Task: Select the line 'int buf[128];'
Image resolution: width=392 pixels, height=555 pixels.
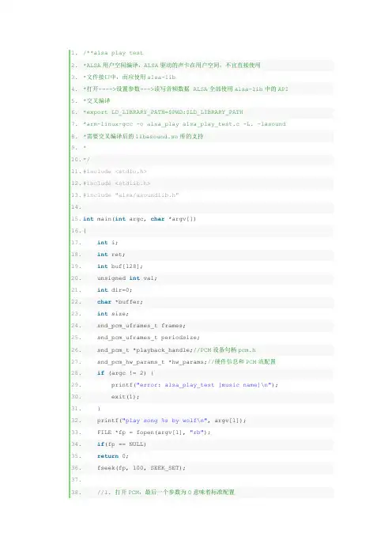Action: (x=120, y=266)
